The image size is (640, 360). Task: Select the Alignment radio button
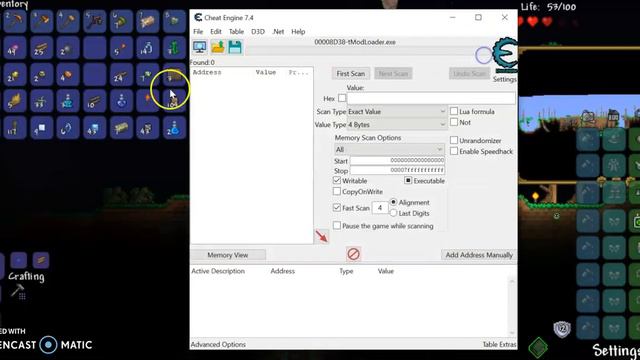[393, 202]
